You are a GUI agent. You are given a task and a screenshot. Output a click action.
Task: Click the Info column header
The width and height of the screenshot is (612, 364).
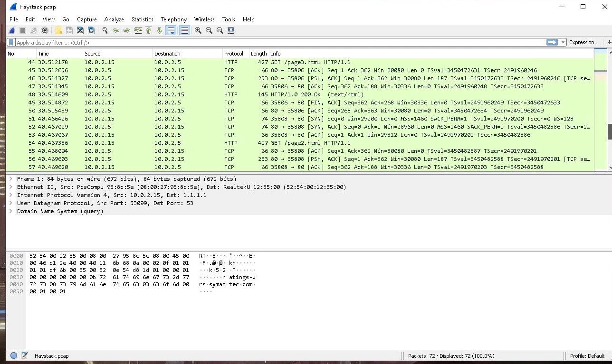[431, 54]
